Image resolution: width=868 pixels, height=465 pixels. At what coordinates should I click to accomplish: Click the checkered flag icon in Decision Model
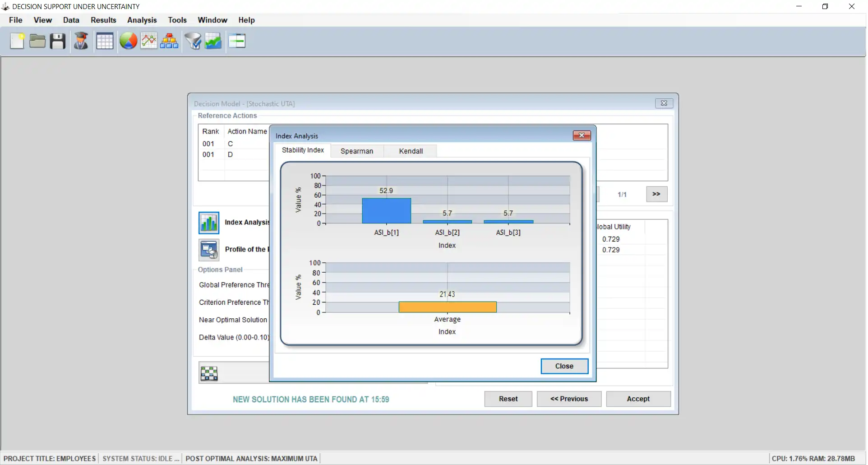(x=209, y=373)
